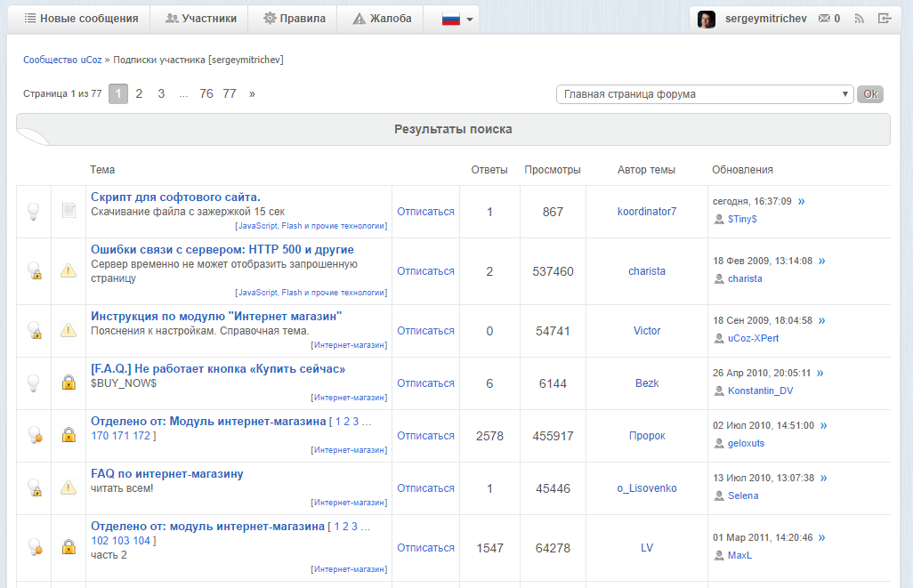
Task: Click the page icon beside 'Скрипт для софтового сайта'
Action: tap(69, 212)
